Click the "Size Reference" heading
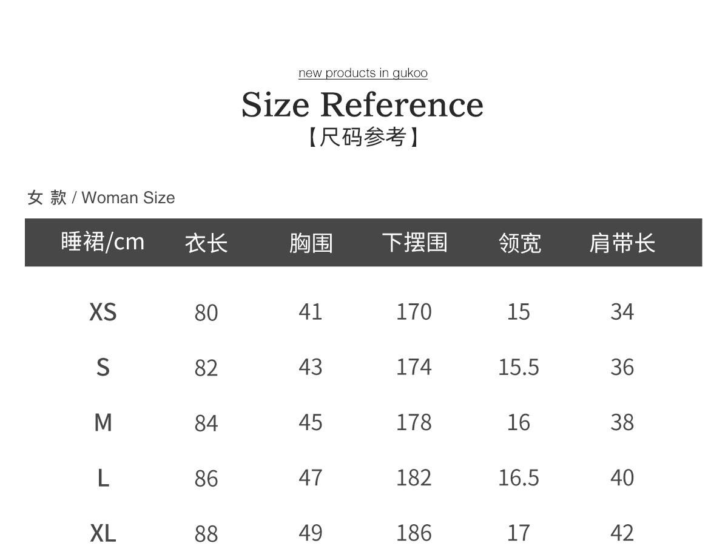728x560 pixels. pyautogui.click(x=363, y=104)
